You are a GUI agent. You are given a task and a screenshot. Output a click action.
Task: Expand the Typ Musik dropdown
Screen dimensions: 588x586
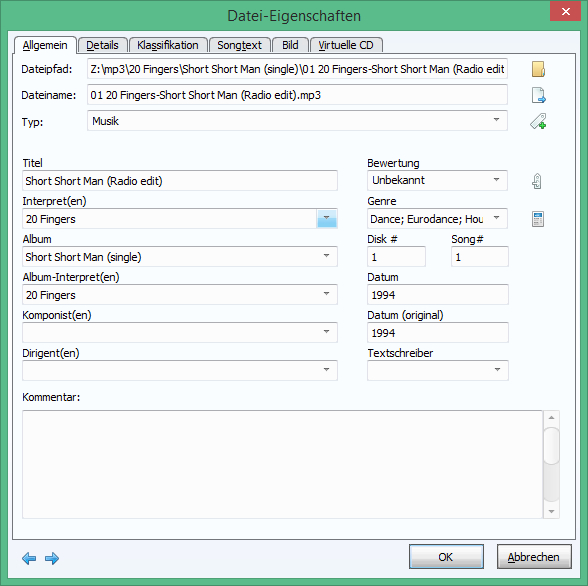tap(496, 120)
